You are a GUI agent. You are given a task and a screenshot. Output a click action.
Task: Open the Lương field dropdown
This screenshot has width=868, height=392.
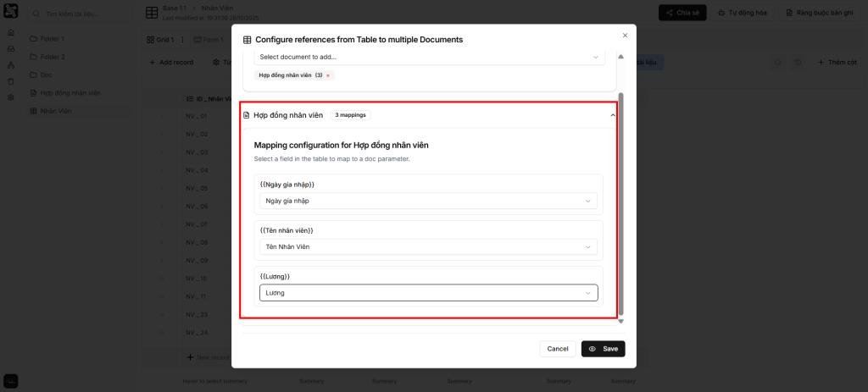pos(428,293)
